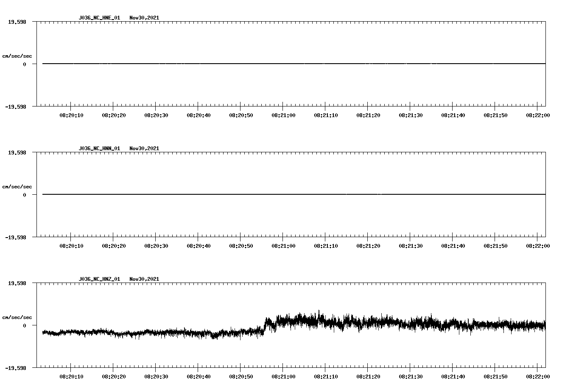Click the 08:21:40 time label under HNE plot
This screenshot has height=392, width=576.
click(453, 115)
